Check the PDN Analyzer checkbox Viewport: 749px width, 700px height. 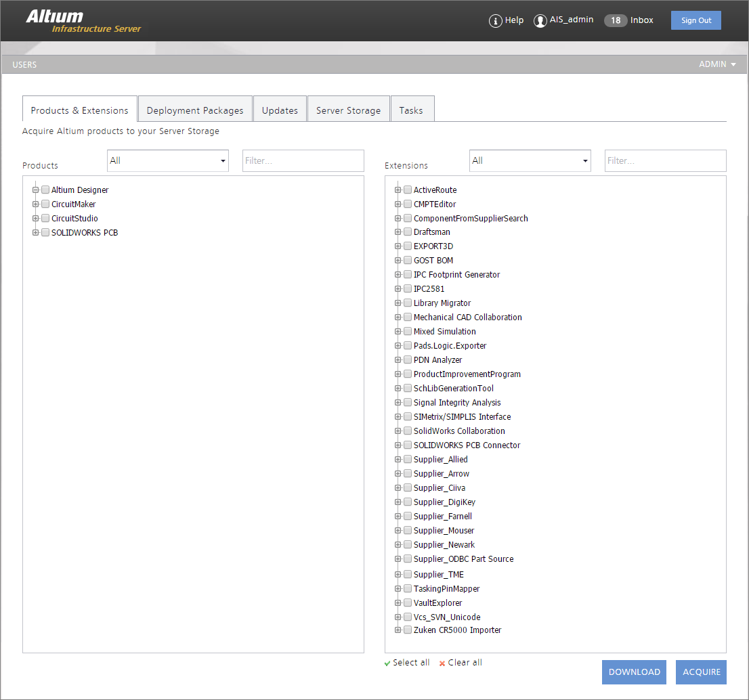[x=408, y=360]
